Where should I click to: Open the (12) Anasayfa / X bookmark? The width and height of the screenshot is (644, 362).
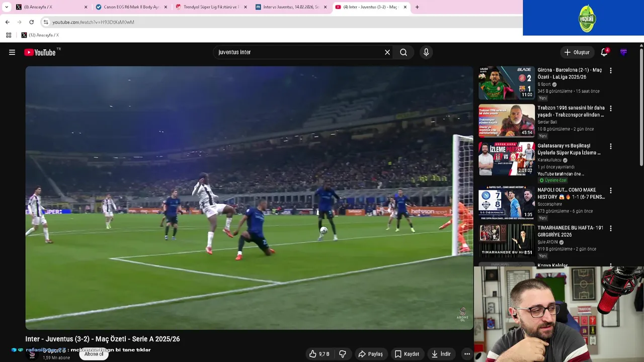[40, 35]
